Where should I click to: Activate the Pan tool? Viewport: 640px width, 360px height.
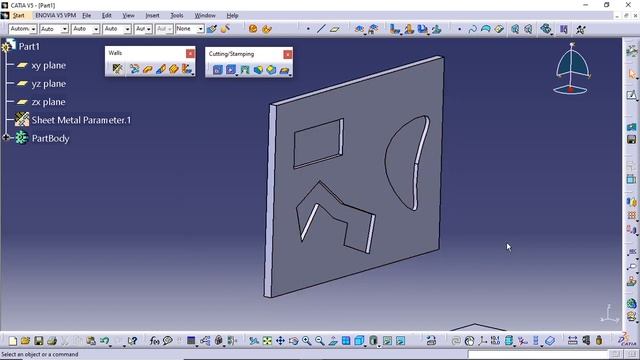[x=280, y=340]
